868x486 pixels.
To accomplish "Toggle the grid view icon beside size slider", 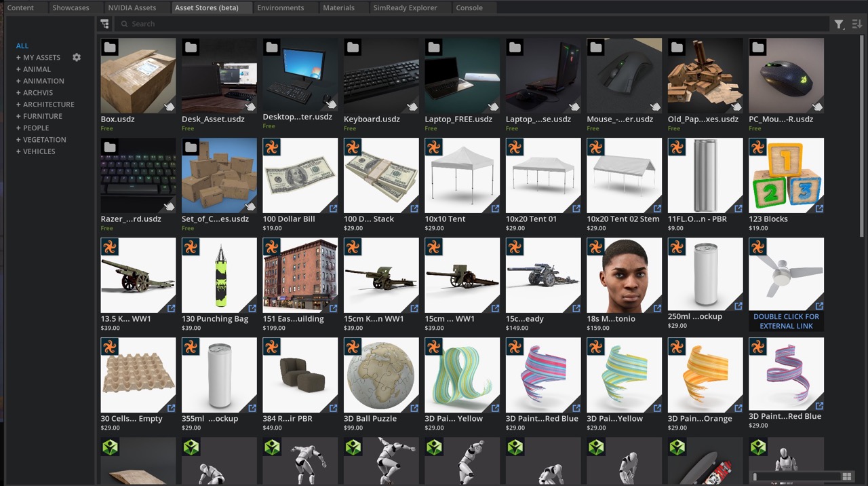I will [x=846, y=476].
